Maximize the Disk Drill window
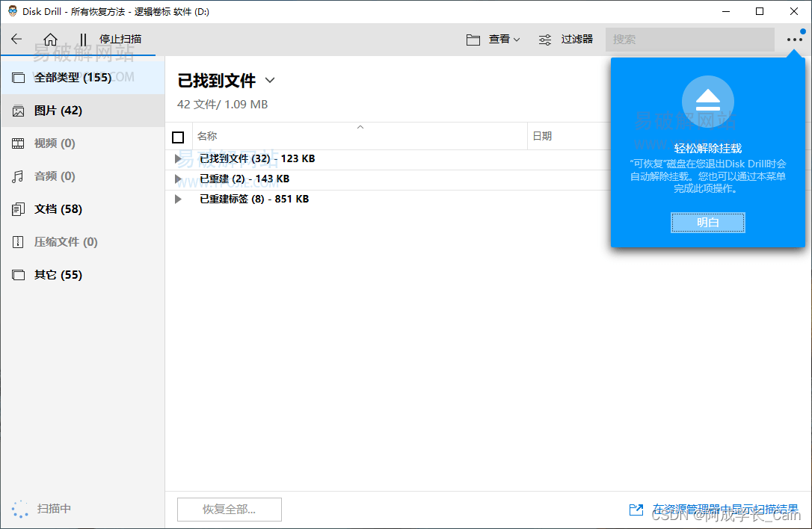This screenshot has height=529, width=812. point(760,11)
